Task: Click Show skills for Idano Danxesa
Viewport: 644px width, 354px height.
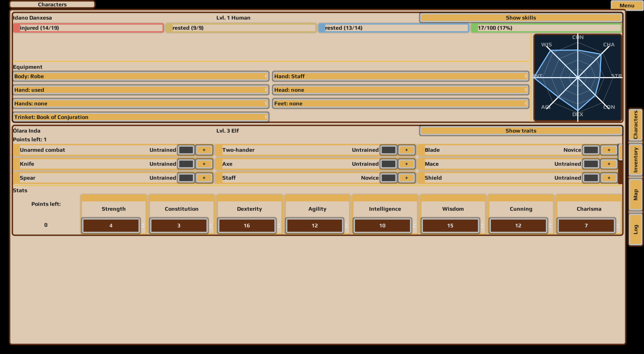Action: pyautogui.click(x=521, y=18)
